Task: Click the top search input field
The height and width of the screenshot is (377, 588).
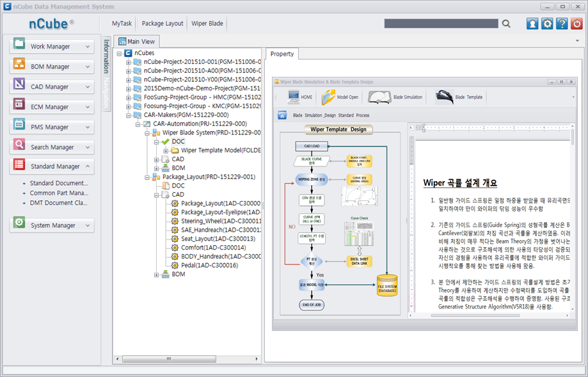Action: (x=441, y=24)
